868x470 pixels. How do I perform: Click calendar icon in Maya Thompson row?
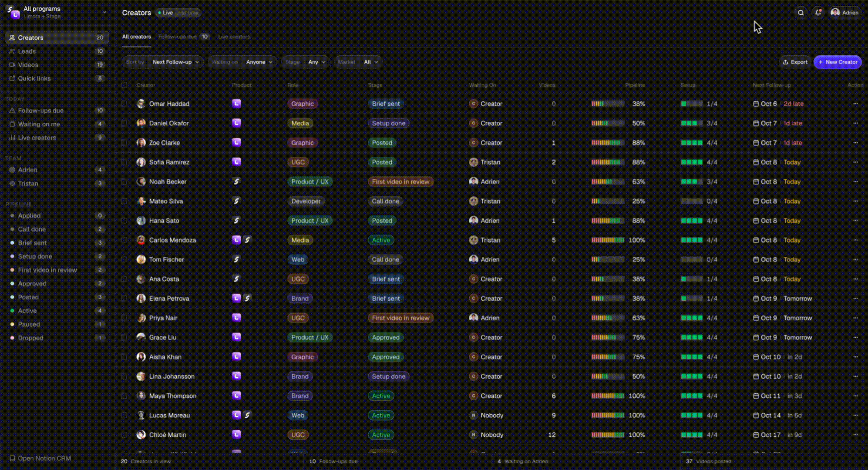(x=756, y=396)
